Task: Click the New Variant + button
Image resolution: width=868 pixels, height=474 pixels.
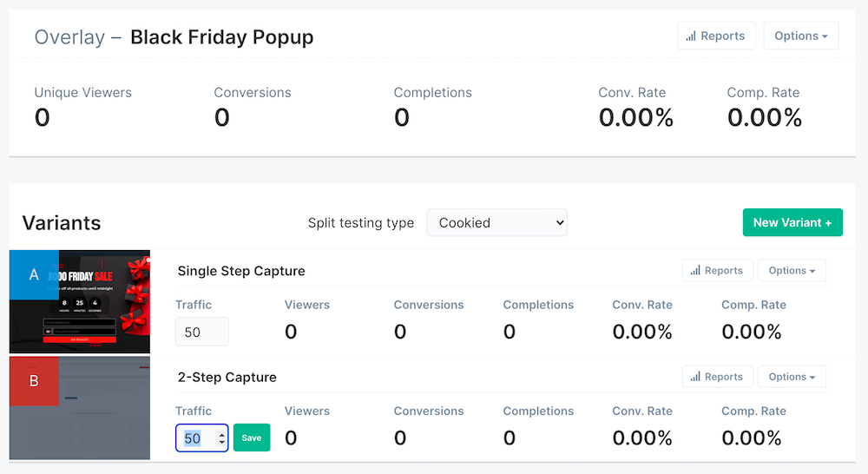Action: coord(792,223)
